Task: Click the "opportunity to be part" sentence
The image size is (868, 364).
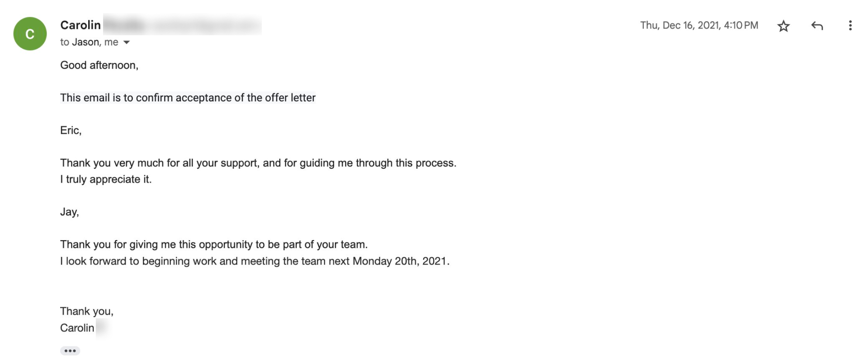Action: (214, 244)
